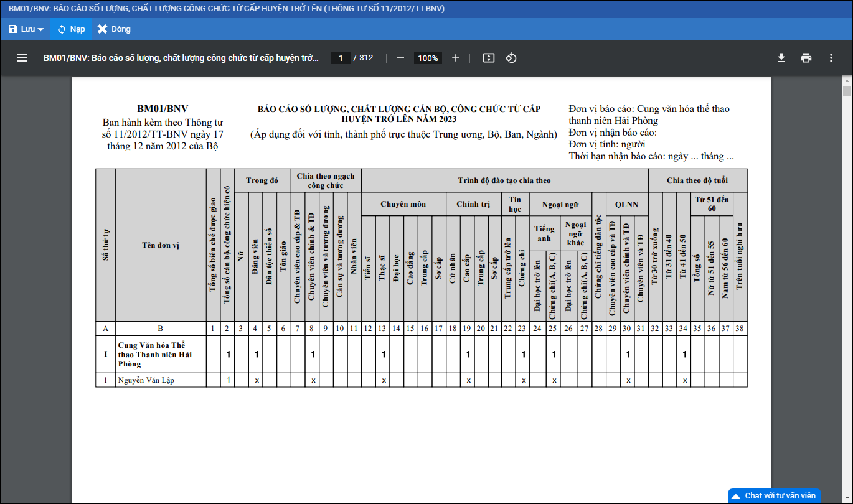The image size is (853, 504).
Task: Click the Nạp reload button
Action: [71, 29]
